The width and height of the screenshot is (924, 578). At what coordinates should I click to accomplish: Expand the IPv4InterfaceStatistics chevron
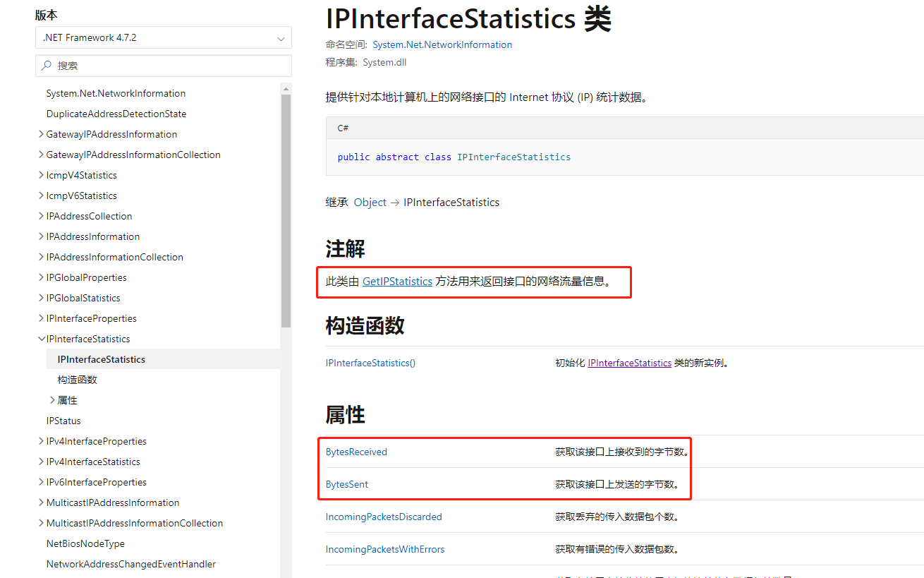click(x=41, y=462)
